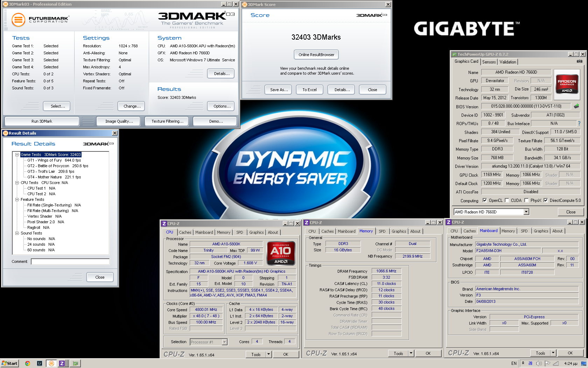Collapse the Feature Tests tree node
Image resolution: width=588 pixels, height=368 pixels.
[17, 199]
